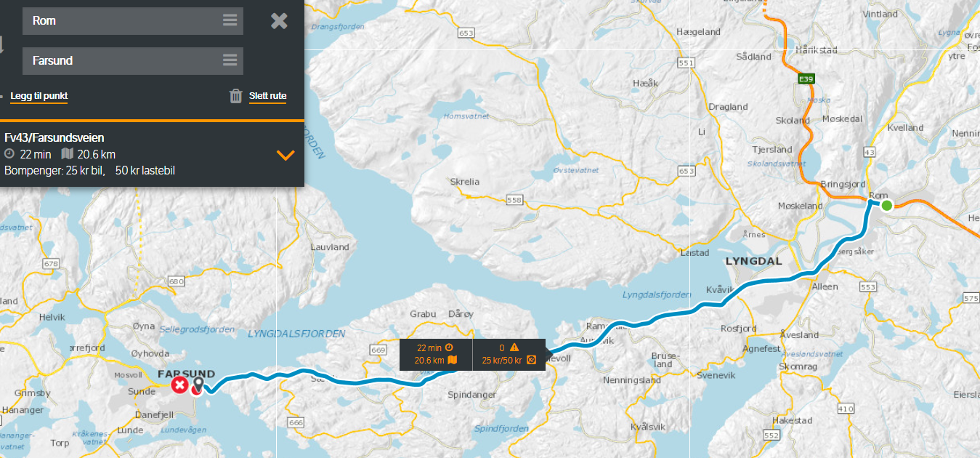
Task: Click the Legg til punkt link
Action: tap(39, 96)
